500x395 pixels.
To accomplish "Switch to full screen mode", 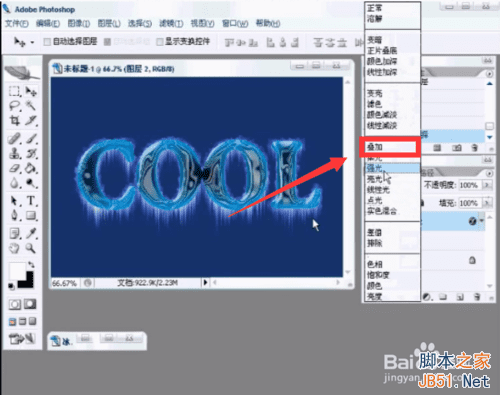I will click(x=32, y=322).
